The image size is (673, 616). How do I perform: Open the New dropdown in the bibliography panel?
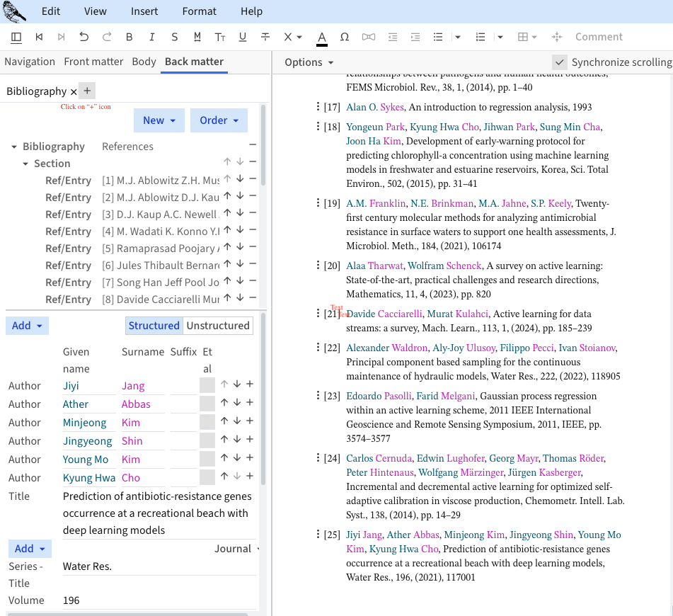159,120
